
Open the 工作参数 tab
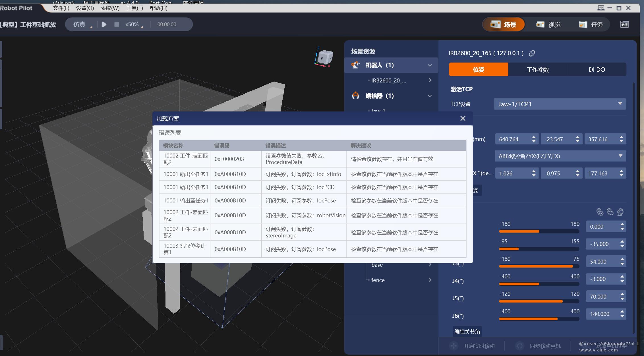pyautogui.click(x=537, y=70)
